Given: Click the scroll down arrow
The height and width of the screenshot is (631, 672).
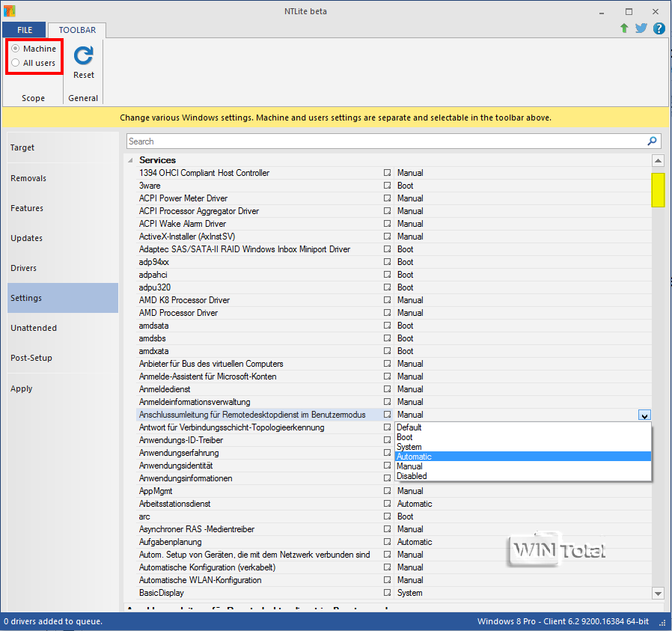Looking at the screenshot, I should point(658,594).
